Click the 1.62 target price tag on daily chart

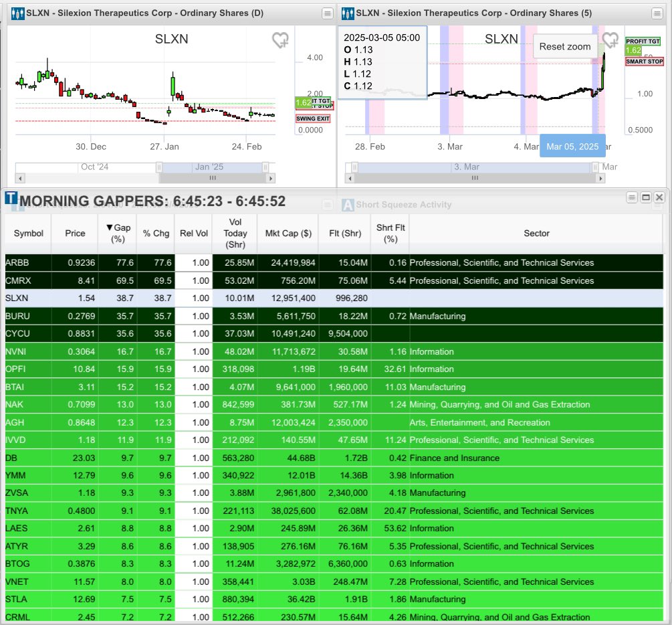303,102
